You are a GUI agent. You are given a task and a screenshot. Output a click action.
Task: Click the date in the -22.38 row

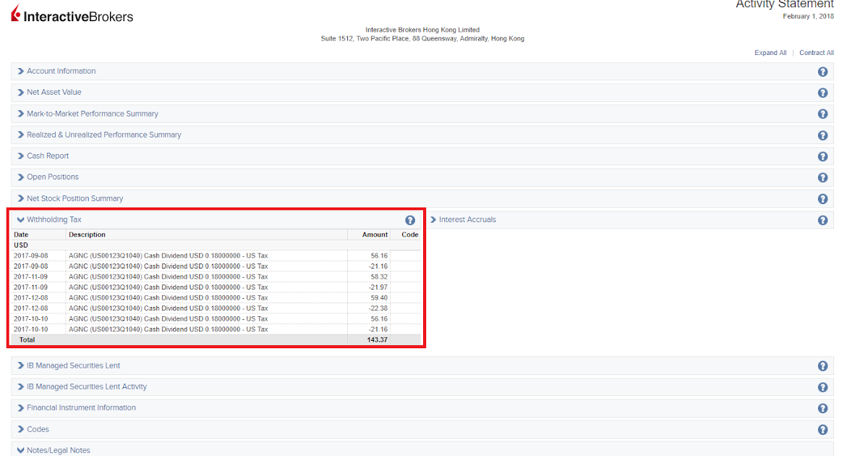pyautogui.click(x=30, y=308)
